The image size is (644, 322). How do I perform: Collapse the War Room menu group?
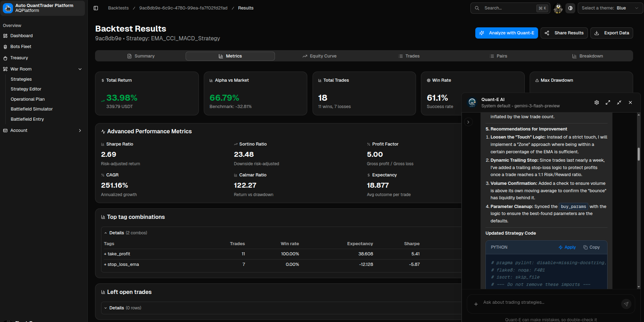[80, 69]
